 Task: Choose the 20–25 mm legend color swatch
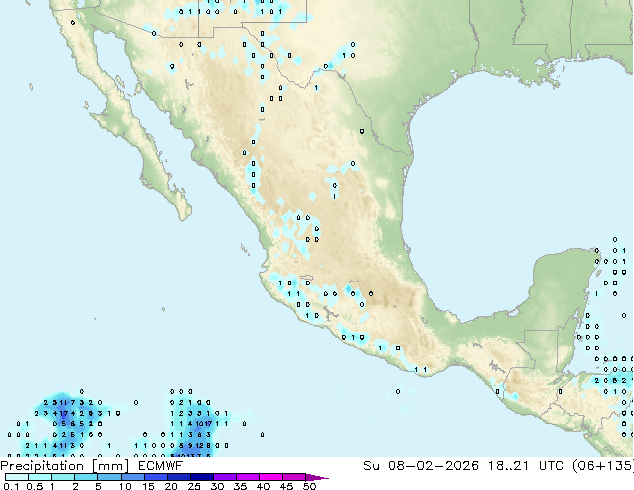178,477
